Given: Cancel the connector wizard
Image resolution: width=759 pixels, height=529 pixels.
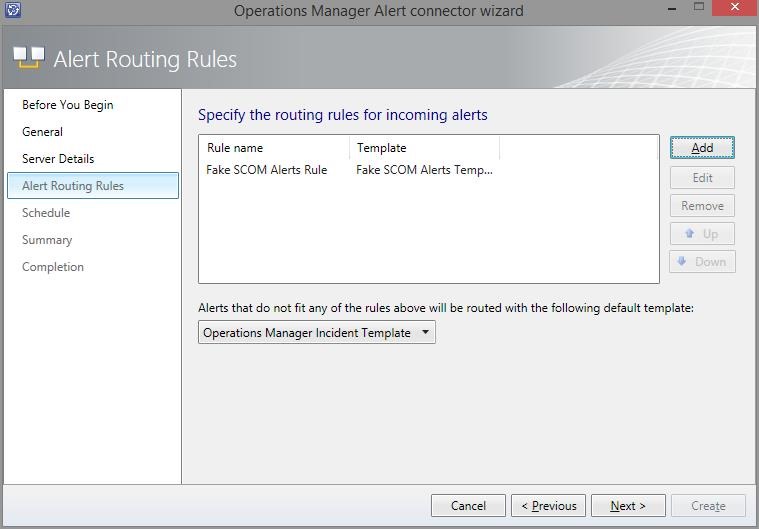Looking at the screenshot, I should tap(468, 506).
